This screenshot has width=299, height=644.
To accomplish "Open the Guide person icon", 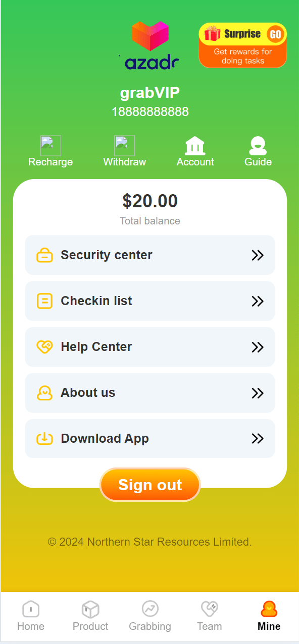I will (x=258, y=146).
